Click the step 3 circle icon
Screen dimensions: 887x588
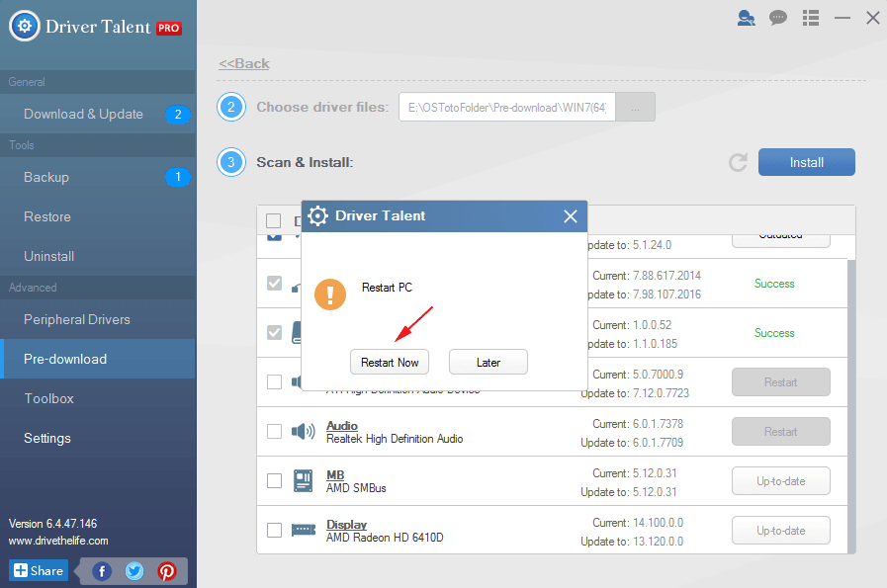coord(230,162)
